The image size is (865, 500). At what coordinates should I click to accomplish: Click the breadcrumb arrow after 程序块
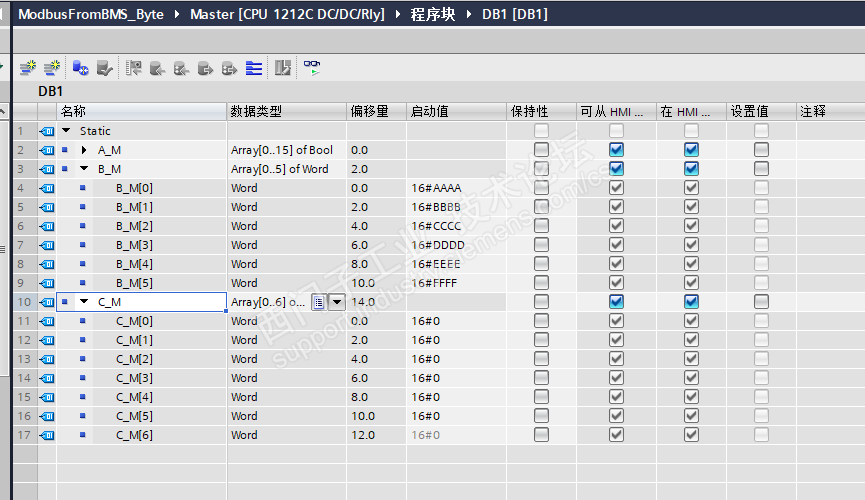[x=469, y=14]
